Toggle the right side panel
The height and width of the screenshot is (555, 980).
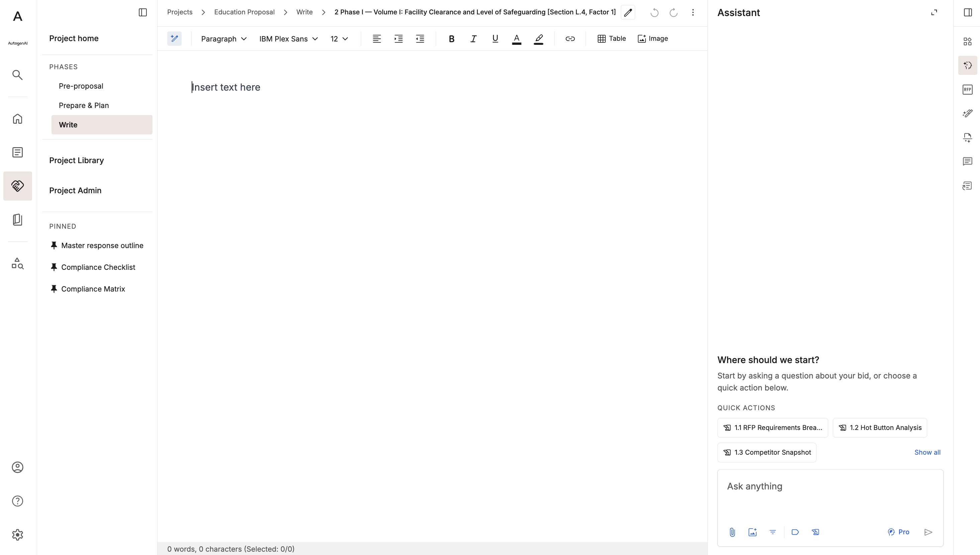(x=967, y=13)
